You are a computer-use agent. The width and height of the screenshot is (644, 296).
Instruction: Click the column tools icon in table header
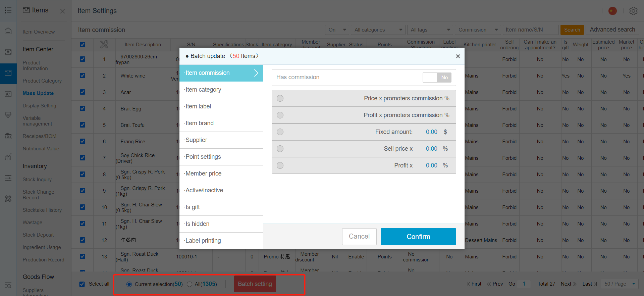(x=104, y=44)
